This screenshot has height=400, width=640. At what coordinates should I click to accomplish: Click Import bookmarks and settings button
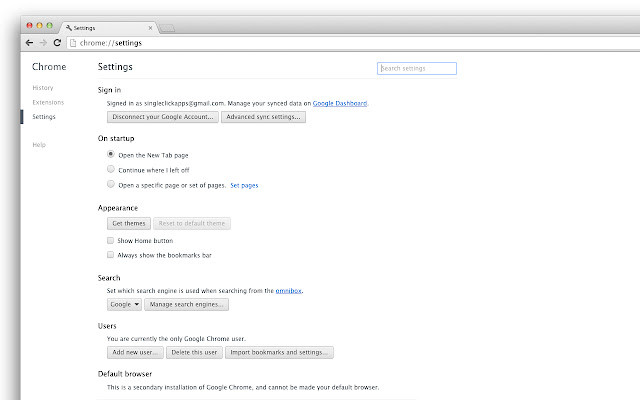279,352
